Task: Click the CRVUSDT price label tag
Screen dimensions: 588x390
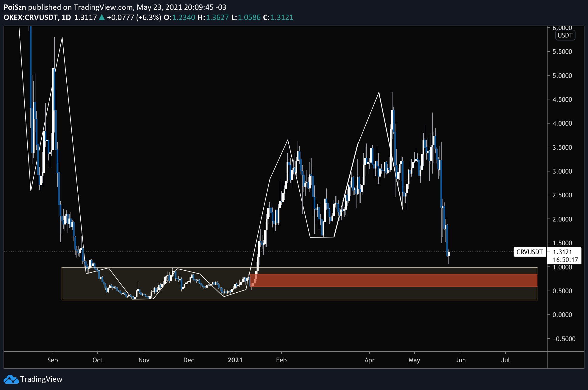Action: click(x=529, y=252)
